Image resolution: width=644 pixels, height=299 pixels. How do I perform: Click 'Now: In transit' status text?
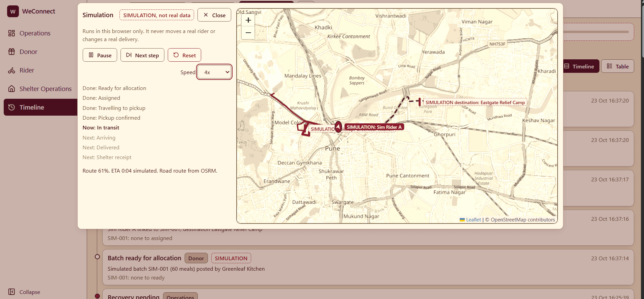click(101, 128)
